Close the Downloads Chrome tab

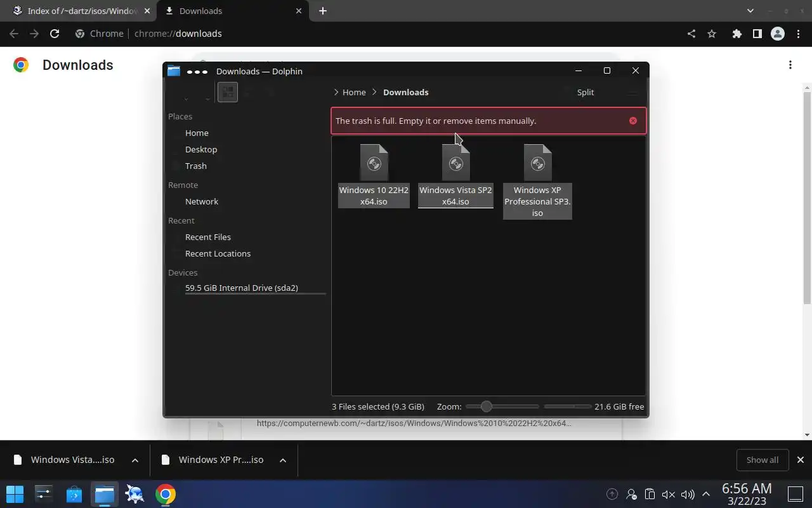pyautogui.click(x=298, y=11)
